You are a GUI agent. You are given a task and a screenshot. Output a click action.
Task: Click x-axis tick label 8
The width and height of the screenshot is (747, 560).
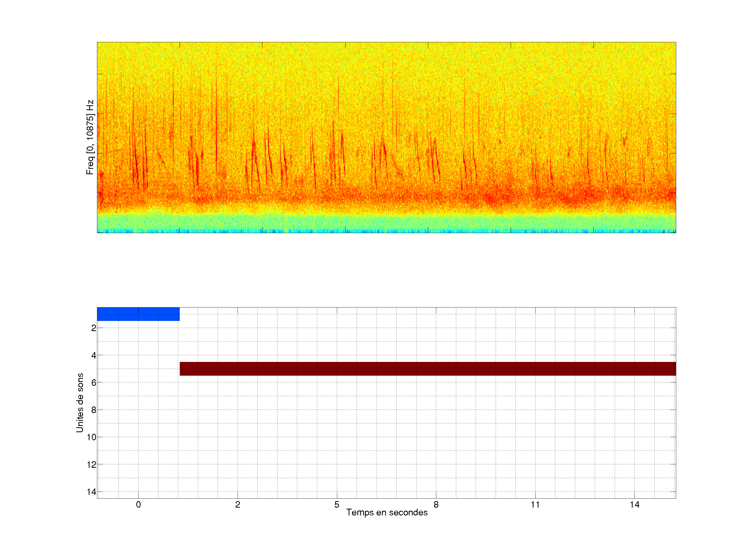[x=436, y=505]
